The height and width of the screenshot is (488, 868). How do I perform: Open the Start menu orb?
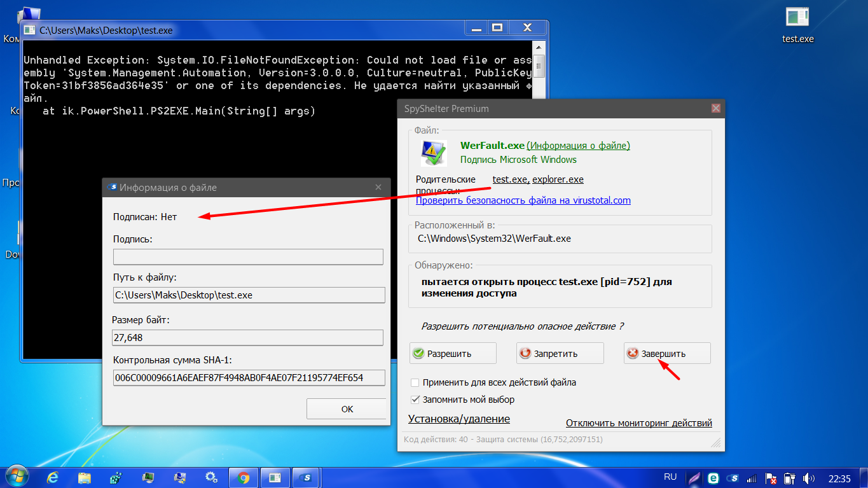(x=17, y=477)
